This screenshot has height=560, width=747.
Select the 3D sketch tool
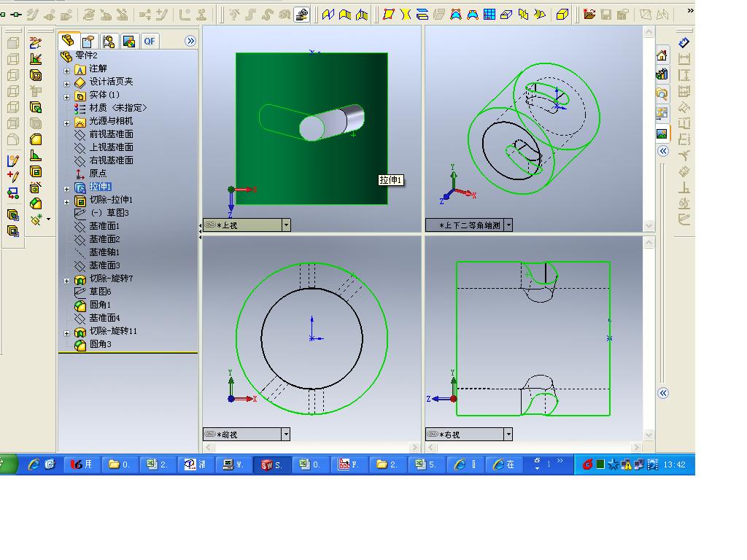click(35, 43)
